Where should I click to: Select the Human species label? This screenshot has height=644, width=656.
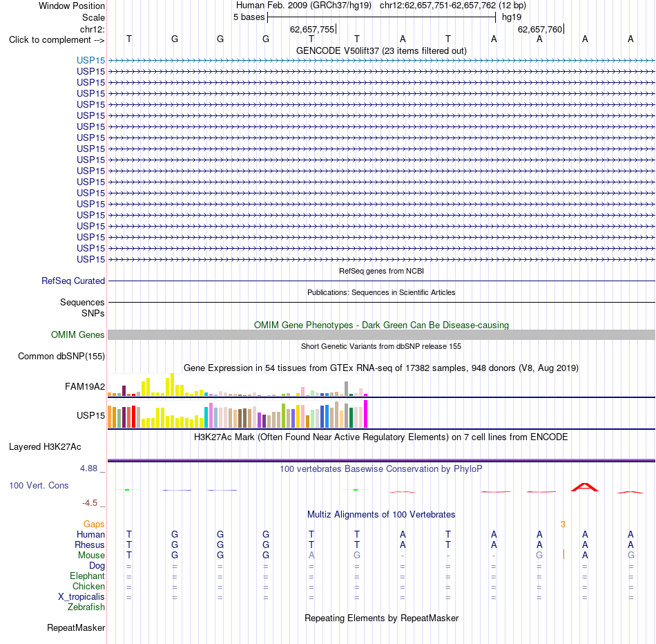(90, 534)
